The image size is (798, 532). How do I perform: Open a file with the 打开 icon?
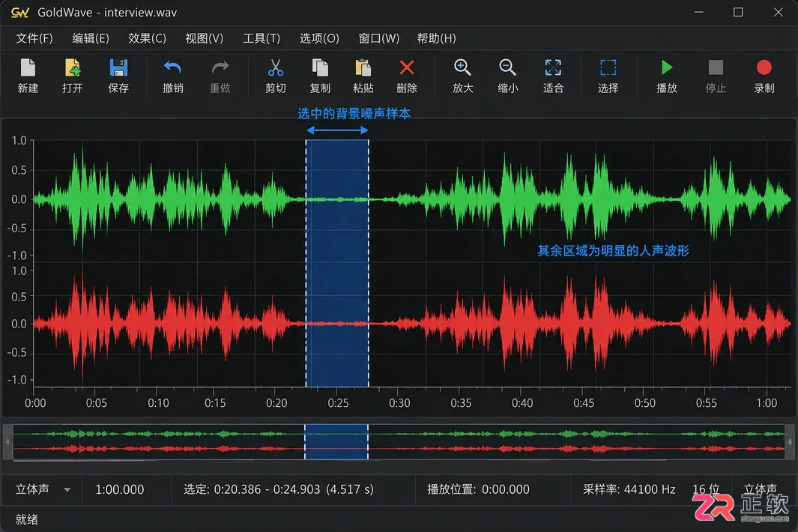click(x=72, y=67)
